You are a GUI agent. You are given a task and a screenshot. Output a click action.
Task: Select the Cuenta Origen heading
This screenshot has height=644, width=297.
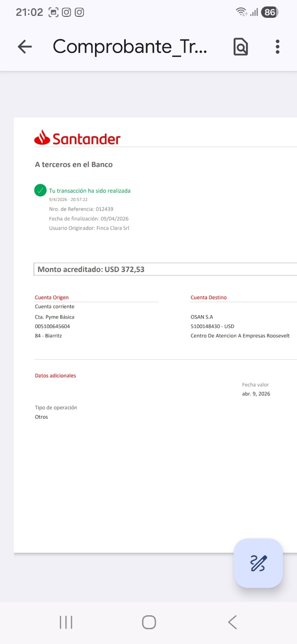point(52,297)
